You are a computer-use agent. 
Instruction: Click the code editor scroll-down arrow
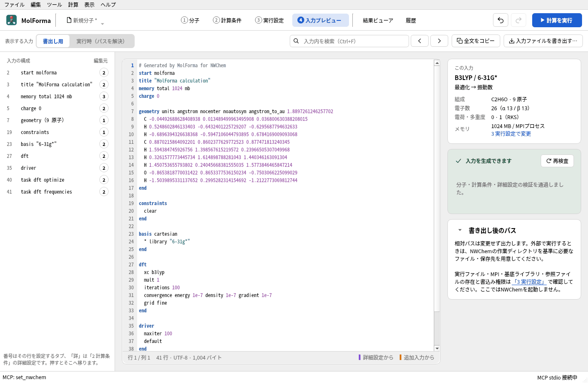(x=437, y=348)
